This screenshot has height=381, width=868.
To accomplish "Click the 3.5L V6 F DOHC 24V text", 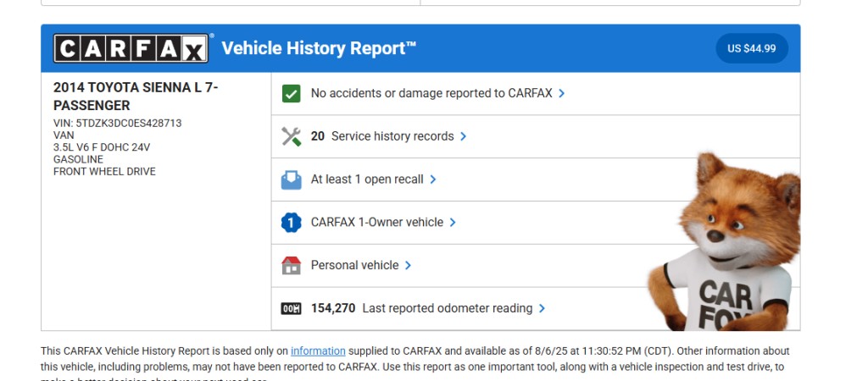I will (x=102, y=147).
